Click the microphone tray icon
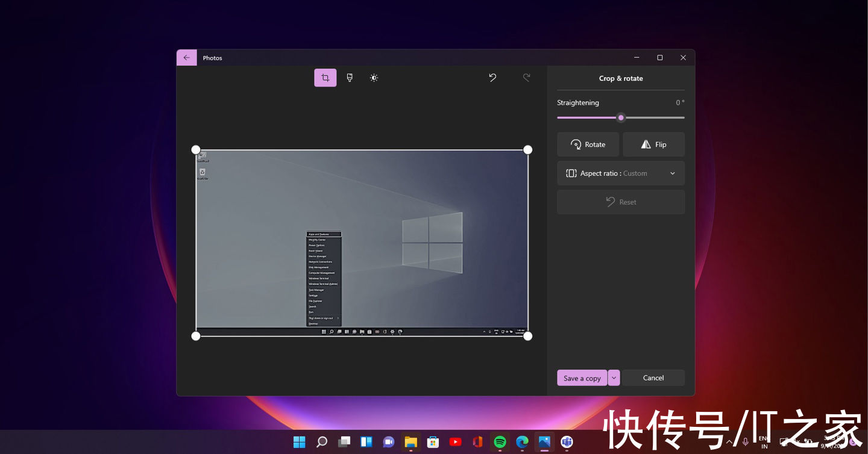868x454 pixels. (x=746, y=443)
